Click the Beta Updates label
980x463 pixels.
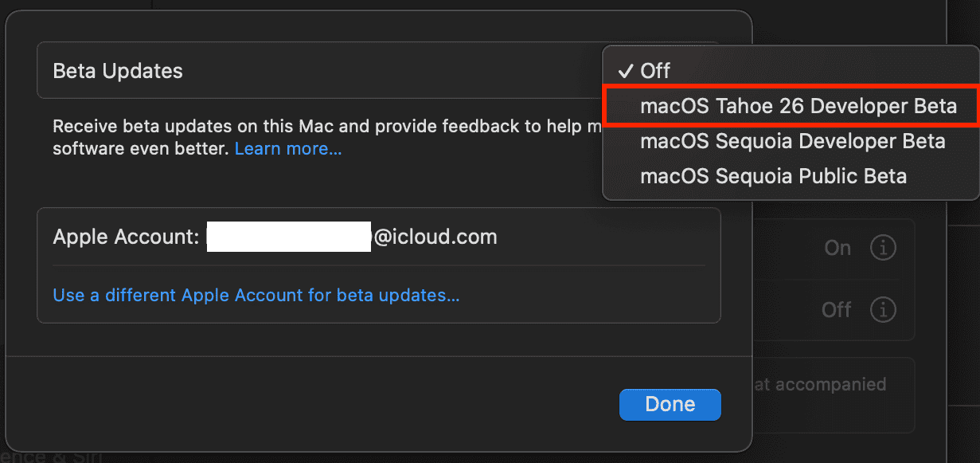click(118, 71)
